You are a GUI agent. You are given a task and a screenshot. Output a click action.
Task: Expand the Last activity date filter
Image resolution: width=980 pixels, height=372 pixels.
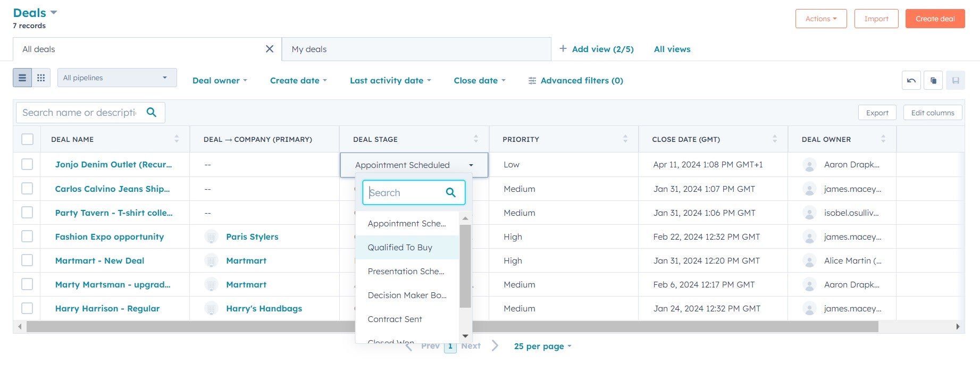pos(390,81)
